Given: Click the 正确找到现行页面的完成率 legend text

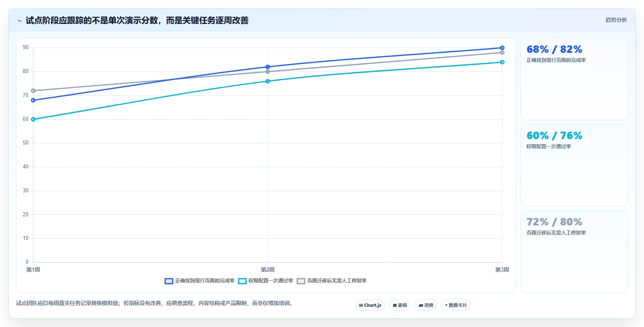Looking at the screenshot, I should pos(205,281).
